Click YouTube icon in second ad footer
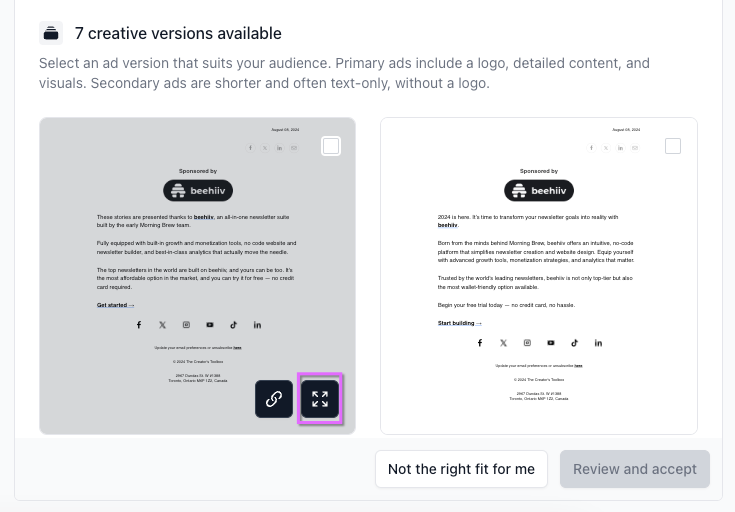Image resolution: width=735 pixels, height=512 pixels. [x=551, y=343]
